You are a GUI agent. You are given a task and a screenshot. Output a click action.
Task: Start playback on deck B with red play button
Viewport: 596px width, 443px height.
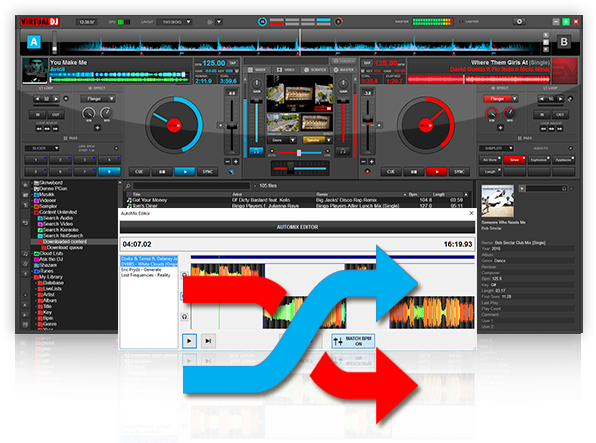point(436,171)
